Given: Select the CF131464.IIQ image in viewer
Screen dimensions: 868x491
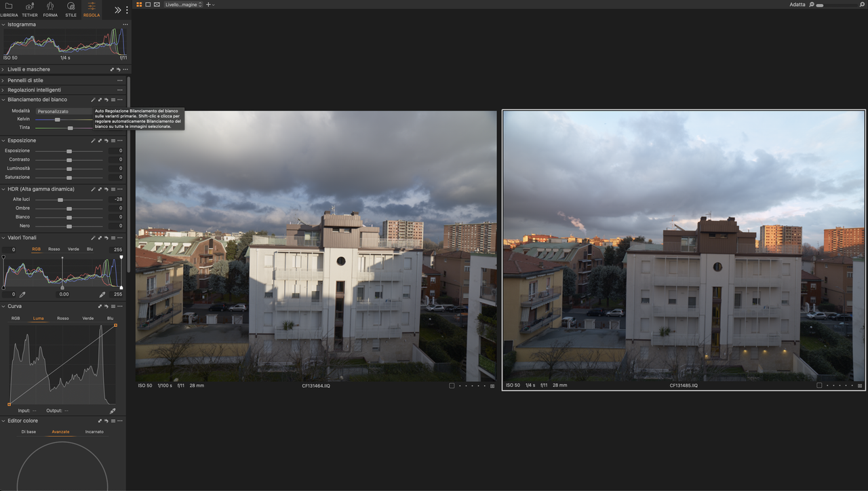Looking at the screenshot, I should (316, 245).
